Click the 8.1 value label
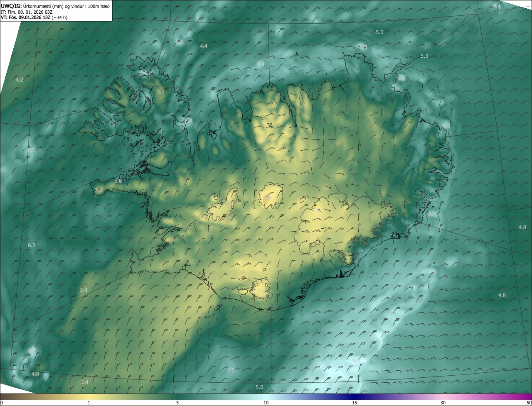Viewport: 532px width, 406px height. coord(497,5)
